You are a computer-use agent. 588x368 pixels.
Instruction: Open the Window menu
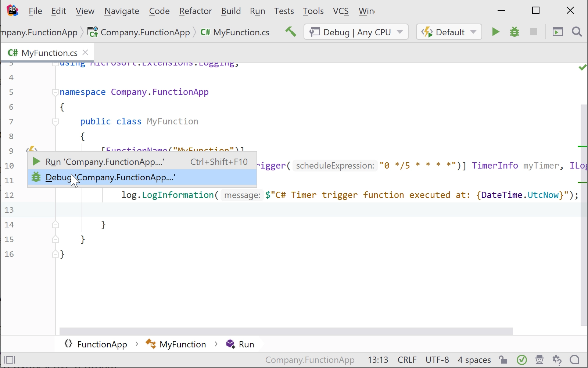coord(367,11)
